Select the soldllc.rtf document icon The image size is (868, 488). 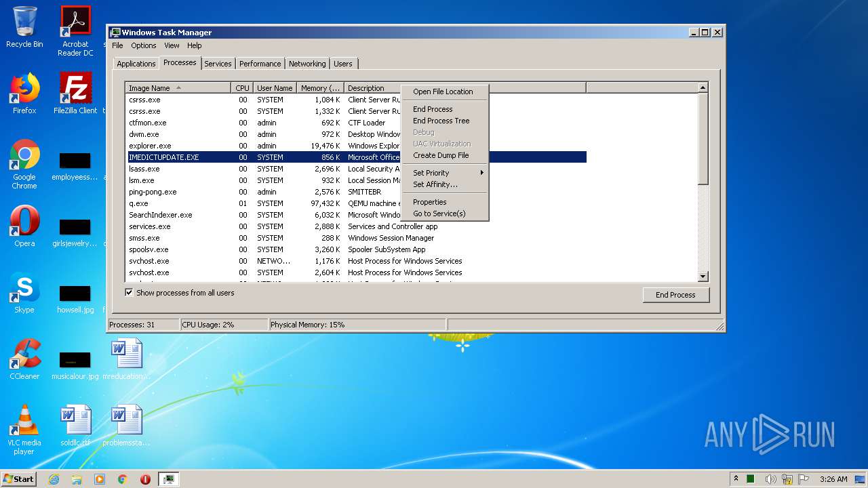(x=75, y=426)
